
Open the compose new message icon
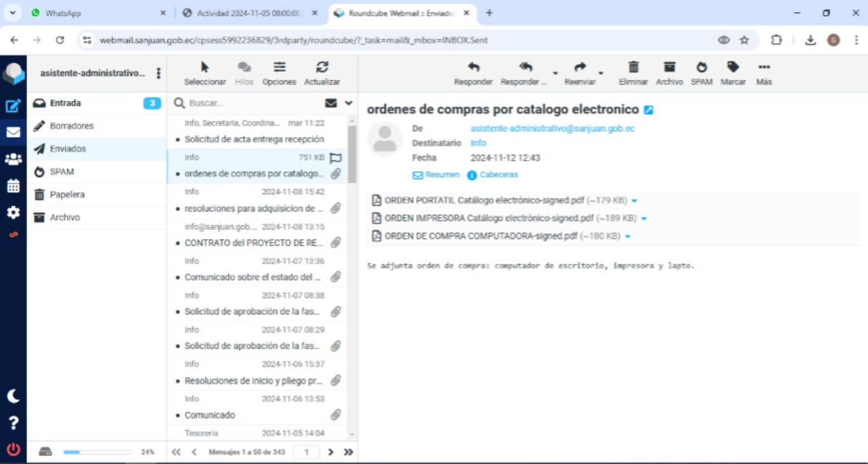tap(13, 106)
